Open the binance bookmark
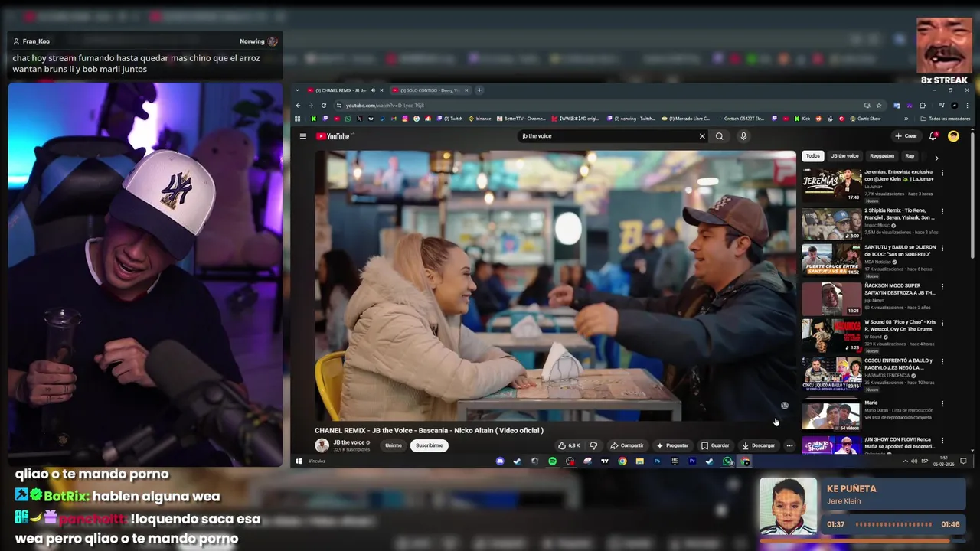The height and width of the screenshot is (551, 980). click(479, 119)
